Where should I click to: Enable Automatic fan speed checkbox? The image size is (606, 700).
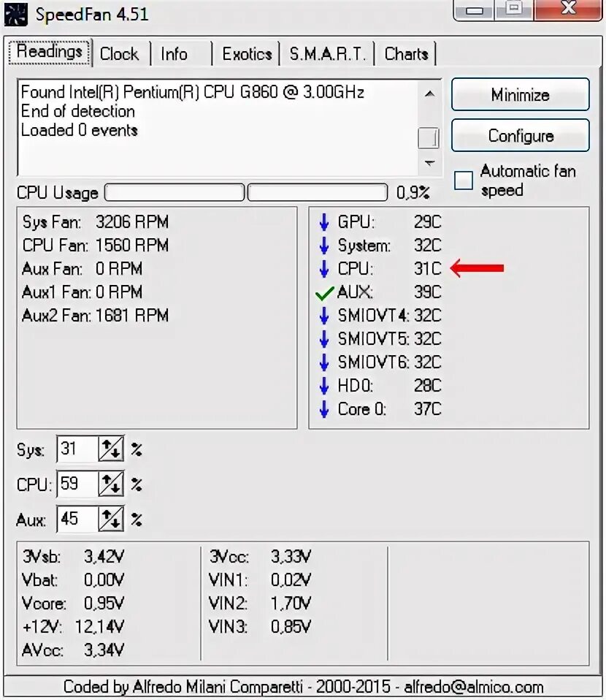[463, 180]
